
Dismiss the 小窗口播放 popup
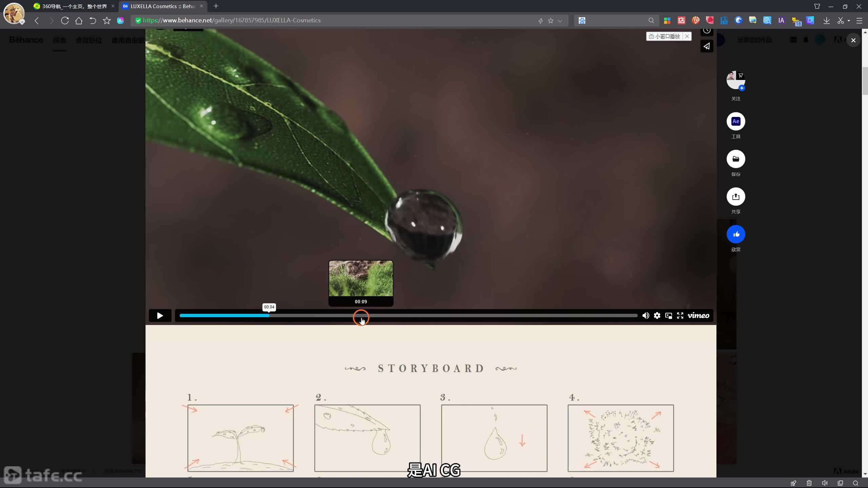pos(687,36)
